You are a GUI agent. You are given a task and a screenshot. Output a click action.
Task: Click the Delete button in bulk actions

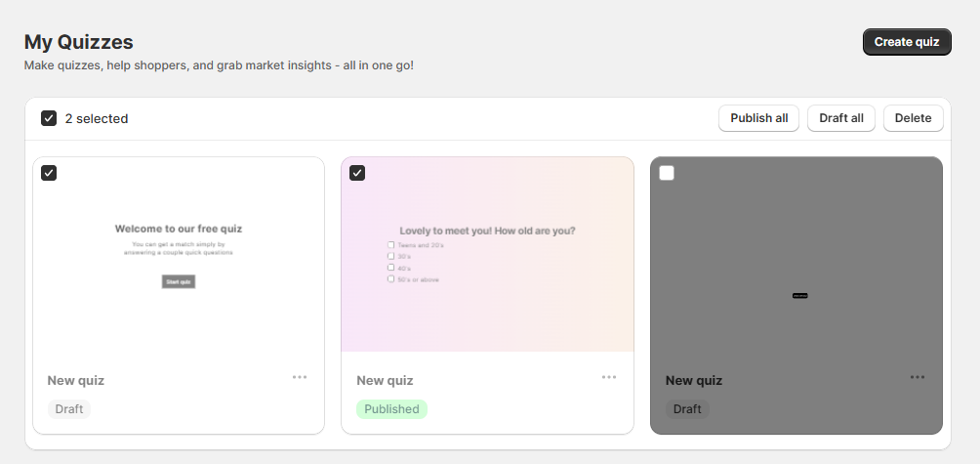(913, 118)
